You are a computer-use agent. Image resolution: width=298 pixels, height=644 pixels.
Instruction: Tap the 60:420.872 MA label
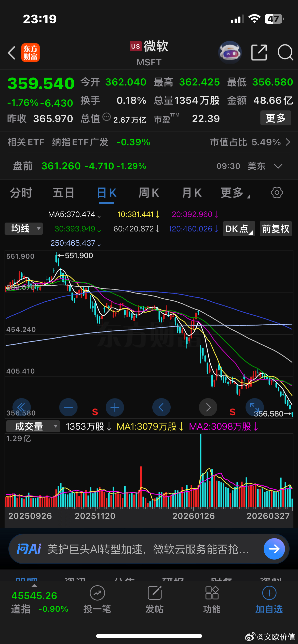[x=137, y=229]
